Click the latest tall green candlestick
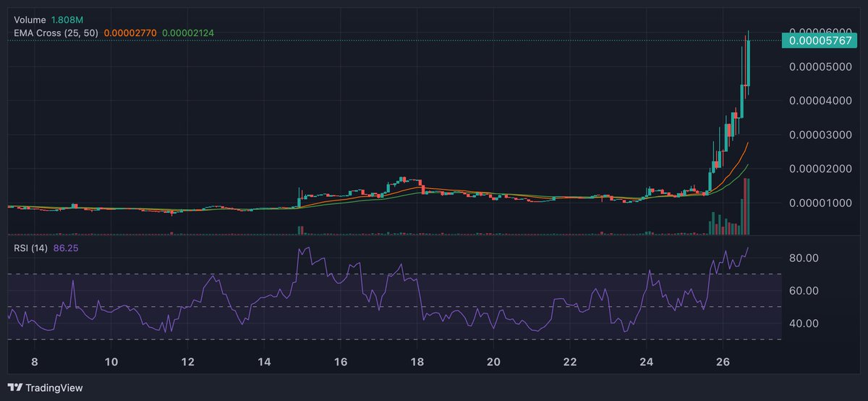 [x=748, y=63]
